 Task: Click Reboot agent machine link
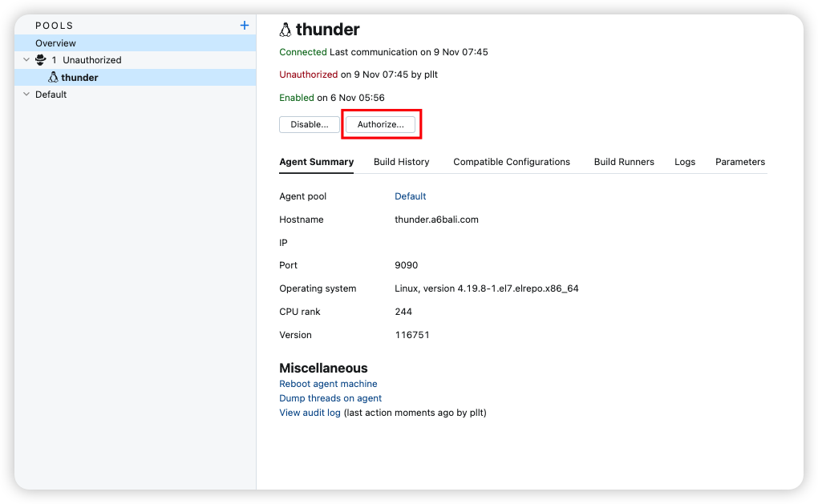pos(328,384)
